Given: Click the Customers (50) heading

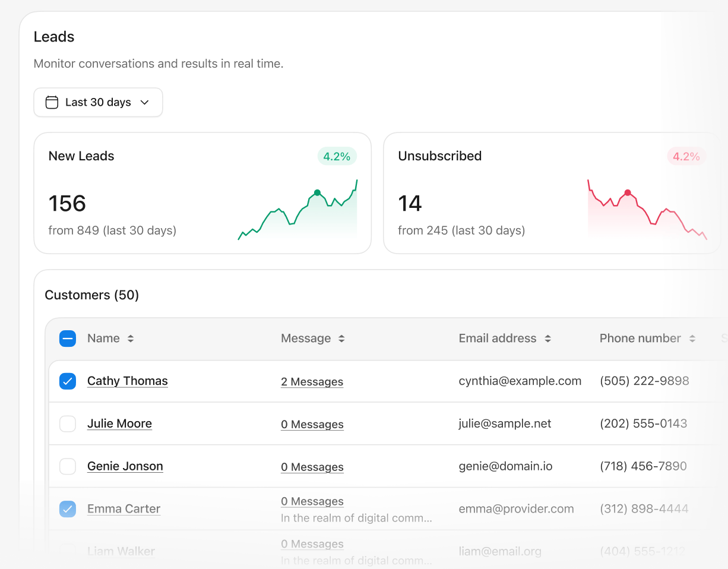Looking at the screenshot, I should 92,295.
